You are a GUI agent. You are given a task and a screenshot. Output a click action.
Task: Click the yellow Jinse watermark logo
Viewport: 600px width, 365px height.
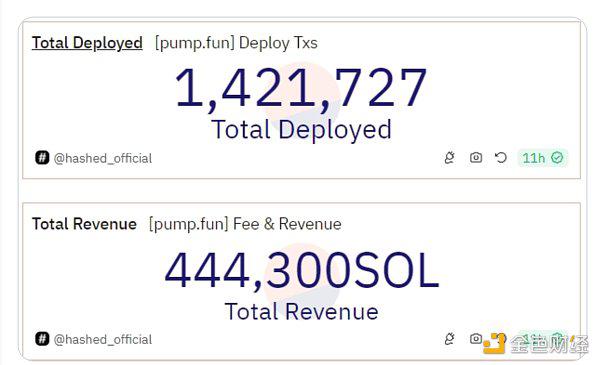point(494,343)
